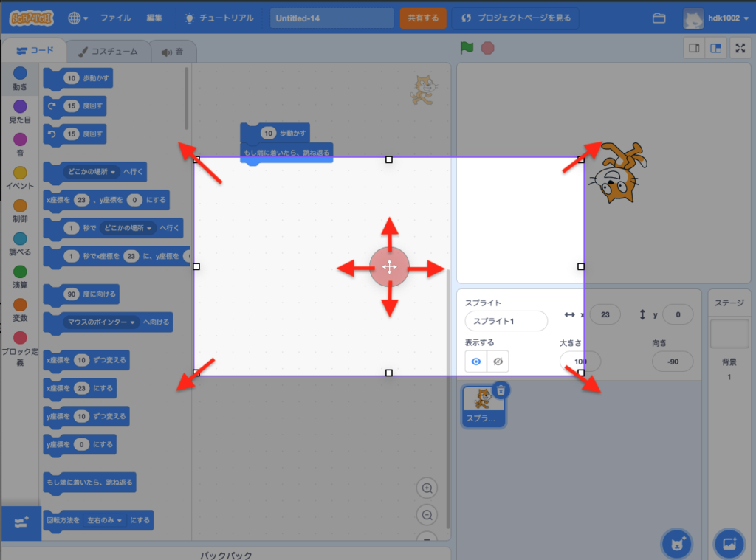
Task: Click the y座標を10ずつ変える block
Action: 86,417
